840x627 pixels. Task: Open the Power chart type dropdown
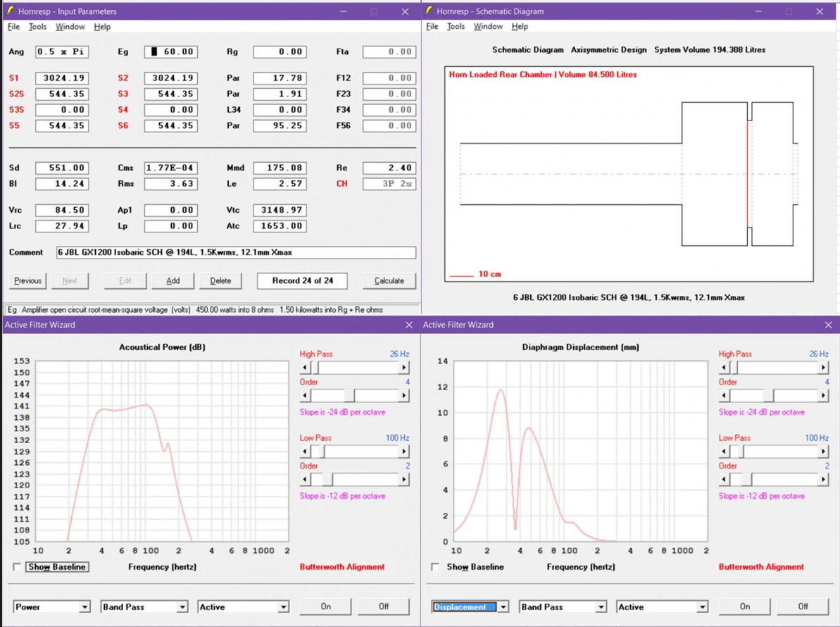84,607
